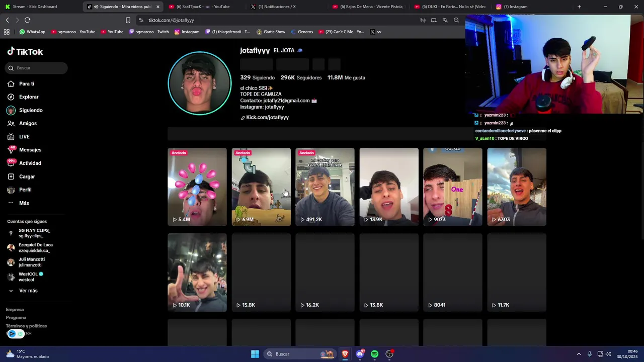Viewport: 644px width, 362px height.
Task: Click the translate page icon
Action: click(445, 20)
